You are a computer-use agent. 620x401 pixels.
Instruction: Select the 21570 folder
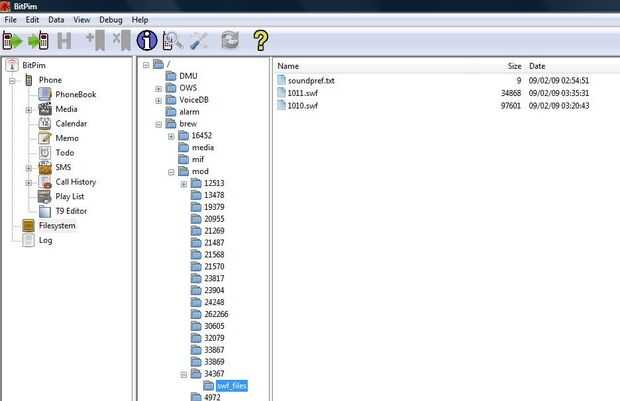(214, 266)
